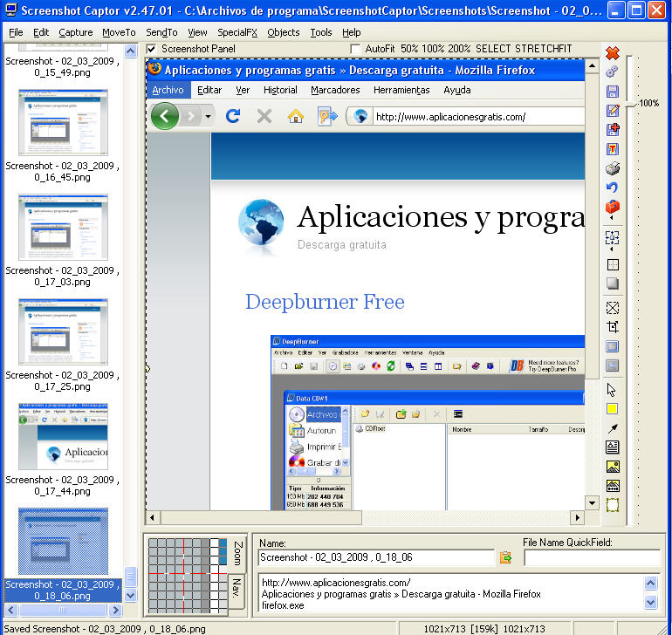Undo last change with blue arrow icon
The width and height of the screenshot is (672, 635).
(x=613, y=188)
